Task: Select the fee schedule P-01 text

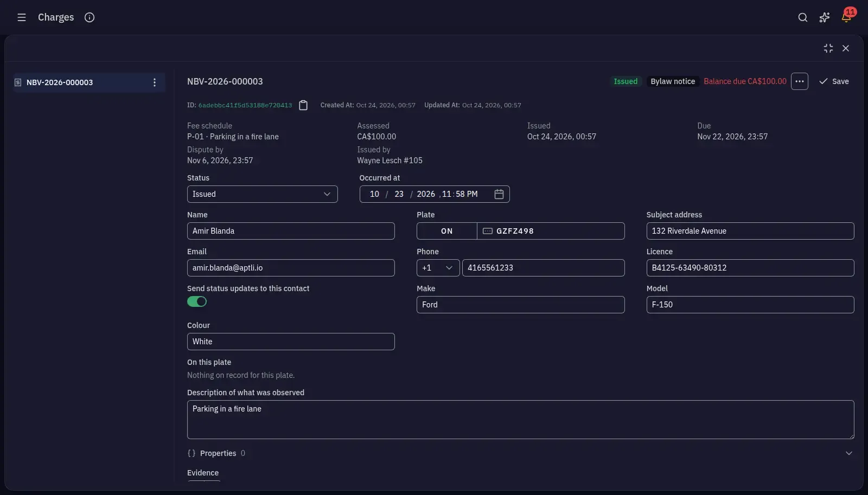Action: (x=233, y=137)
